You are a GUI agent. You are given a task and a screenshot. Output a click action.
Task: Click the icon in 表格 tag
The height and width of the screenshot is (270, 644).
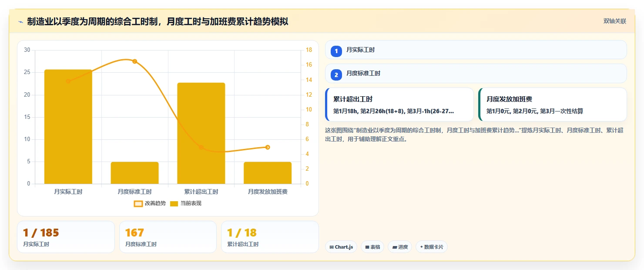[x=367, y=247]
